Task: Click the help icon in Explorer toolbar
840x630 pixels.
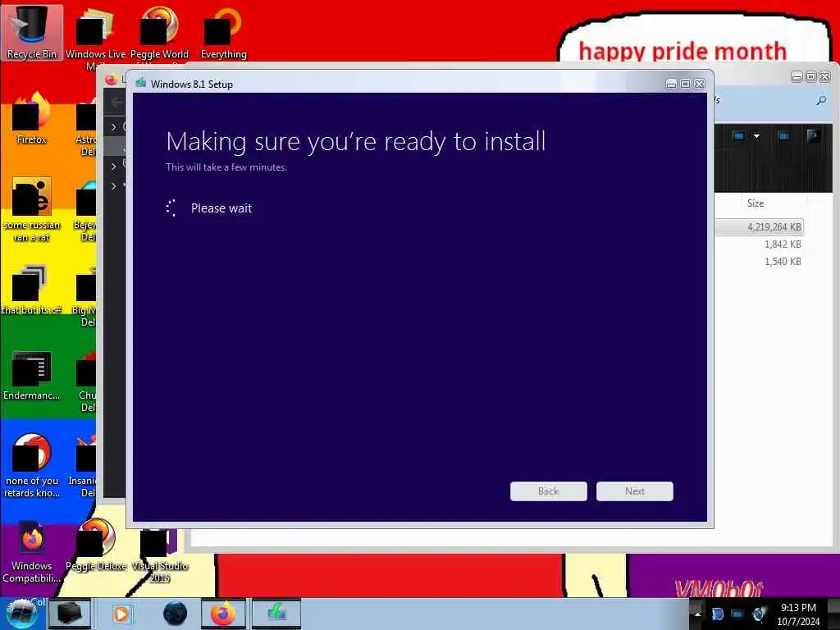Action: pyautogui.click(x=813, y=136)
